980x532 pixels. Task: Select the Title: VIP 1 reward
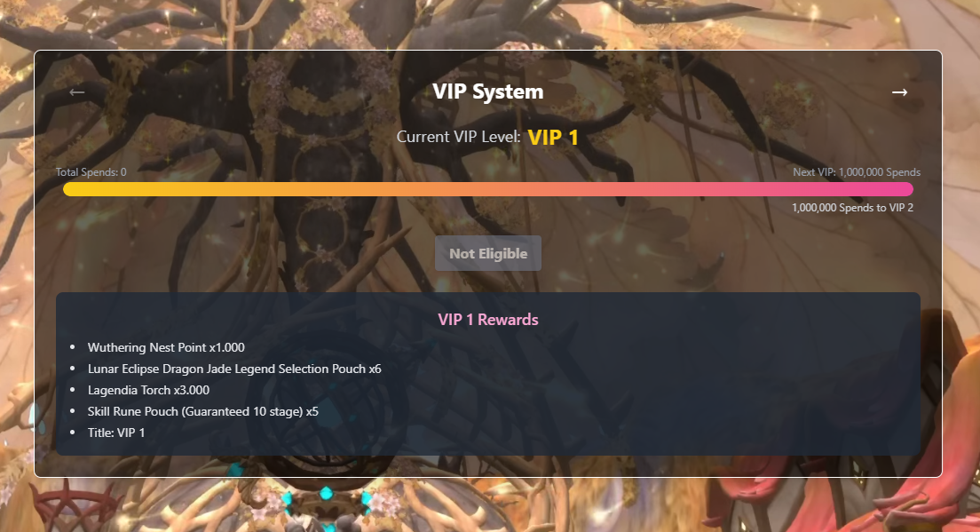pos(116,433)
